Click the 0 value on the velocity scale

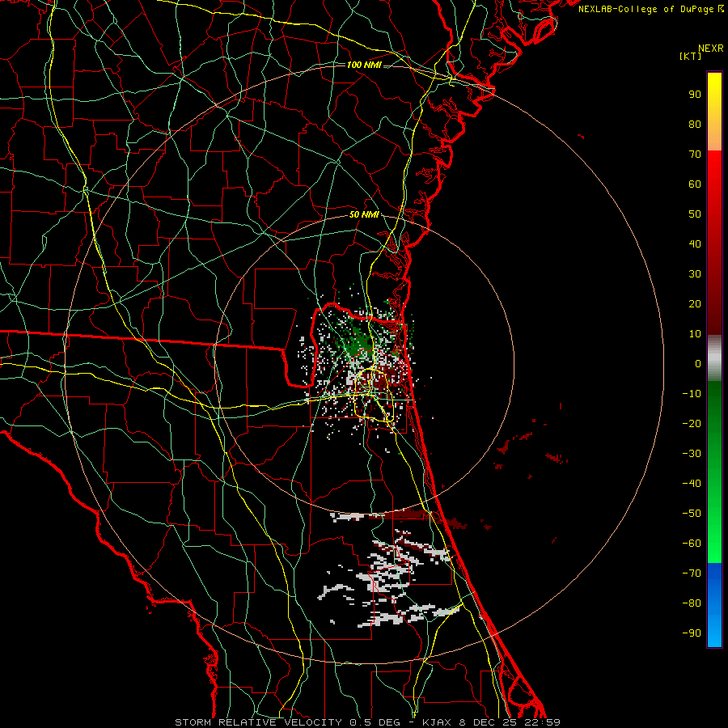[698, 363]
